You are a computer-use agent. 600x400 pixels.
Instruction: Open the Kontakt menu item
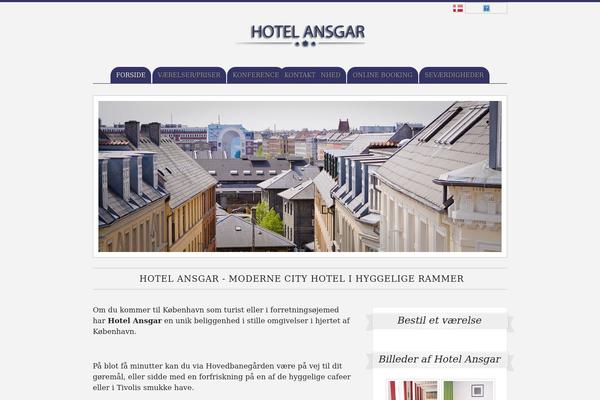(299, 75)
